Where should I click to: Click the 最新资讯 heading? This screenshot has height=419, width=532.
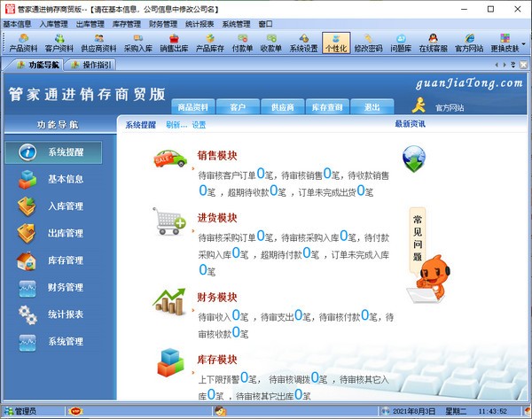point(410,124)
